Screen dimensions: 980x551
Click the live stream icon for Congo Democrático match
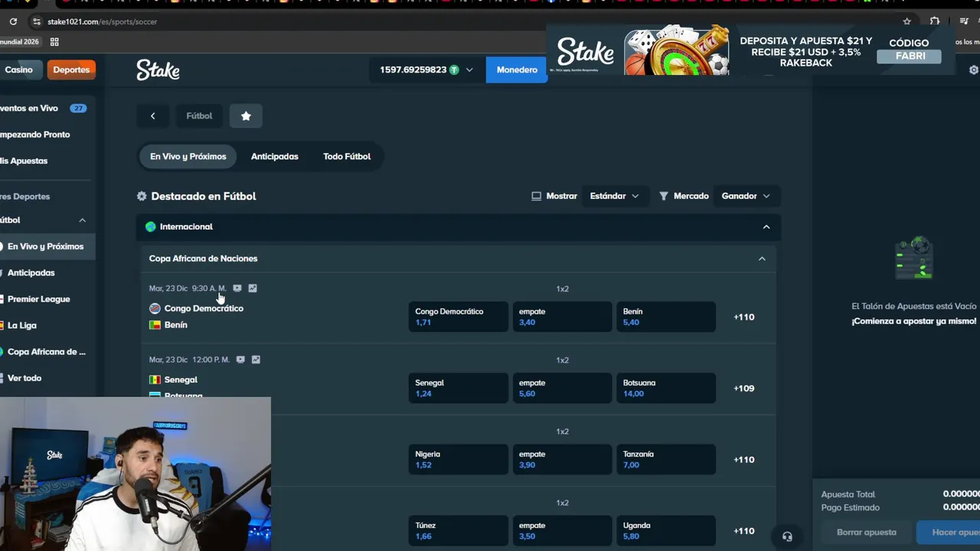coord(237,289)
